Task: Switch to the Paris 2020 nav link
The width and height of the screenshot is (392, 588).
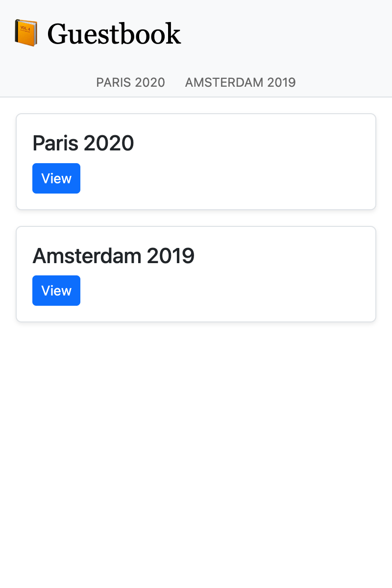Action: (130, 82)
